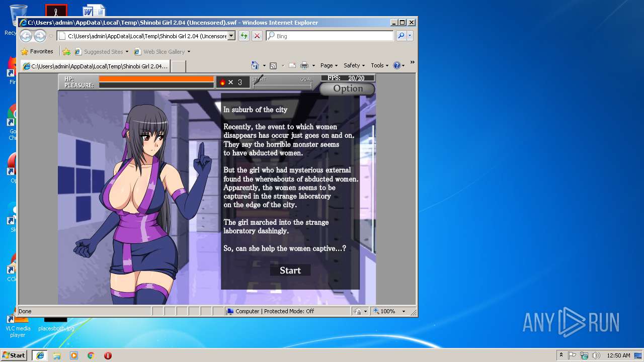Open the Suggested Sites link
The width and height of the screenshot is (644, 362).
101,51
